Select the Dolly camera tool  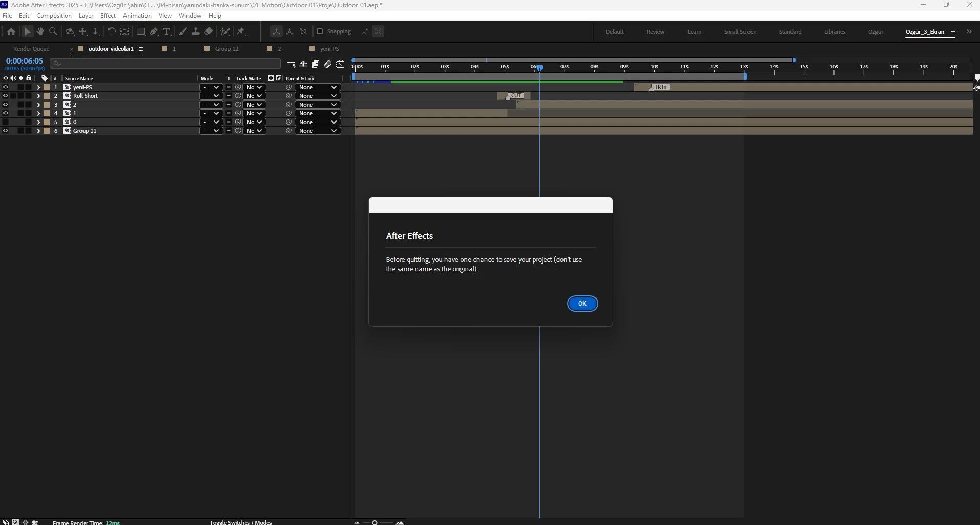(x=96, y=32)
